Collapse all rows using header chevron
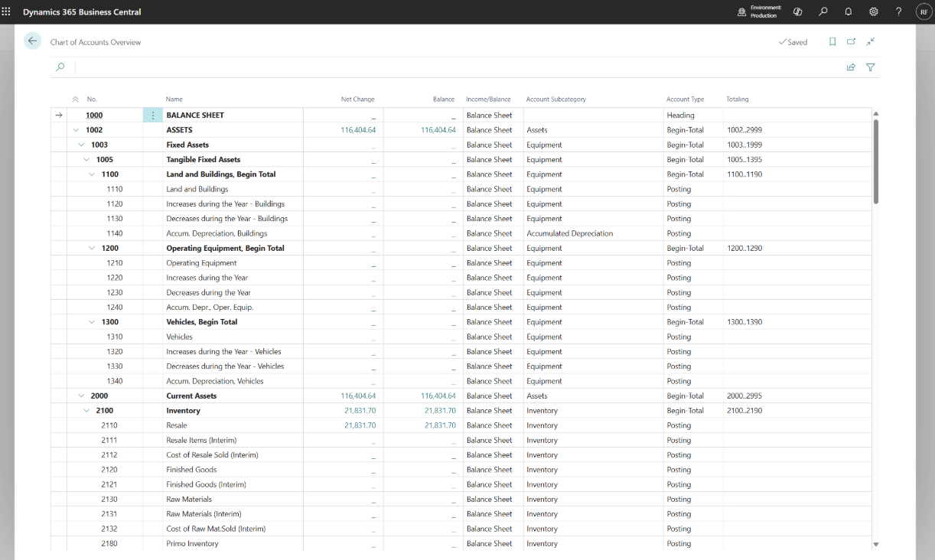935x560 pixels. point(75,99)
